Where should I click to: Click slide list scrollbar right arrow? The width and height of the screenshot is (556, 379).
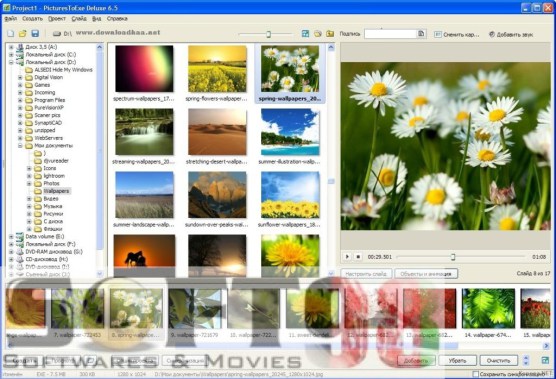tap(546, 345)
